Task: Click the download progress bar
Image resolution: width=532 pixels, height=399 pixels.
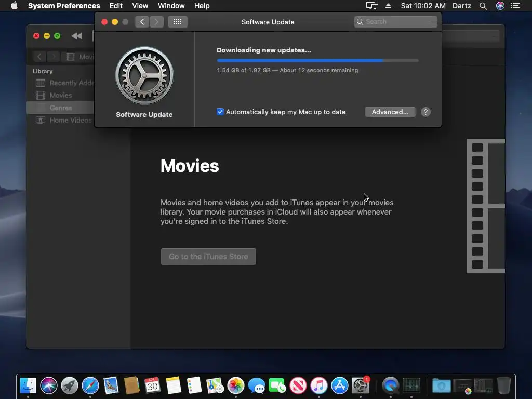Action: 317,60
